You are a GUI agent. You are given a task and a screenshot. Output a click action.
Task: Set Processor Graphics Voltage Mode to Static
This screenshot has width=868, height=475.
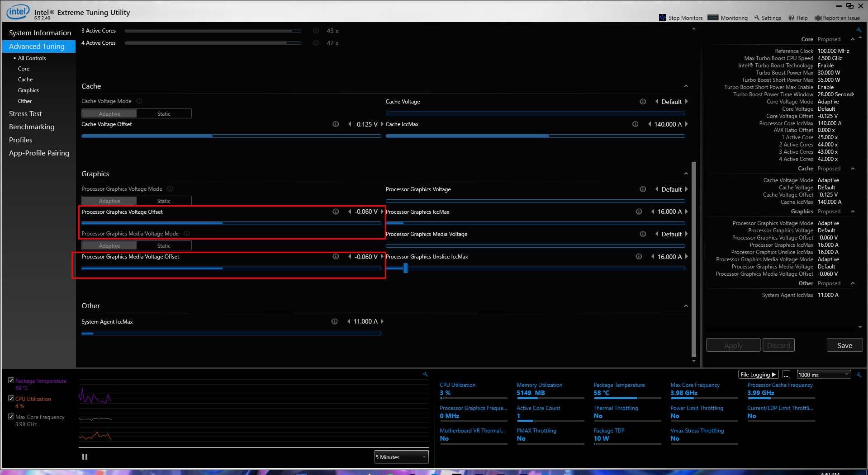point(164,201)
